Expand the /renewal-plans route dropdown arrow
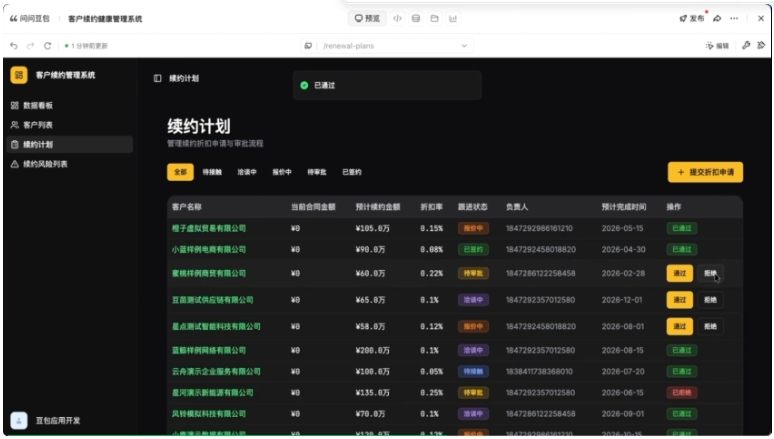Screen dimensions: 774x439 tap(464, 46)
